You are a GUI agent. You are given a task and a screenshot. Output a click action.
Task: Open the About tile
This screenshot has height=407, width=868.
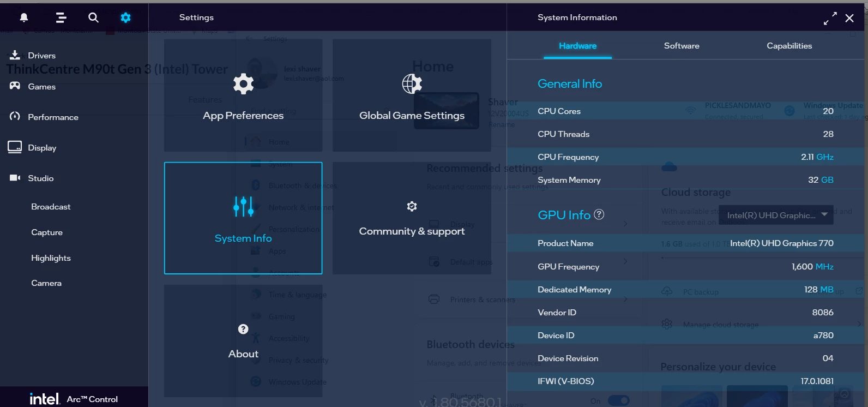point(243,341)
